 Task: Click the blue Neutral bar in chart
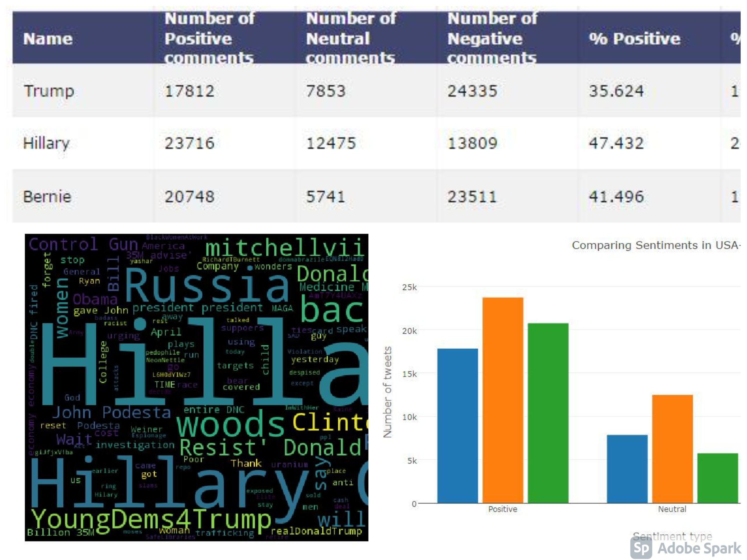pos(627,469)
